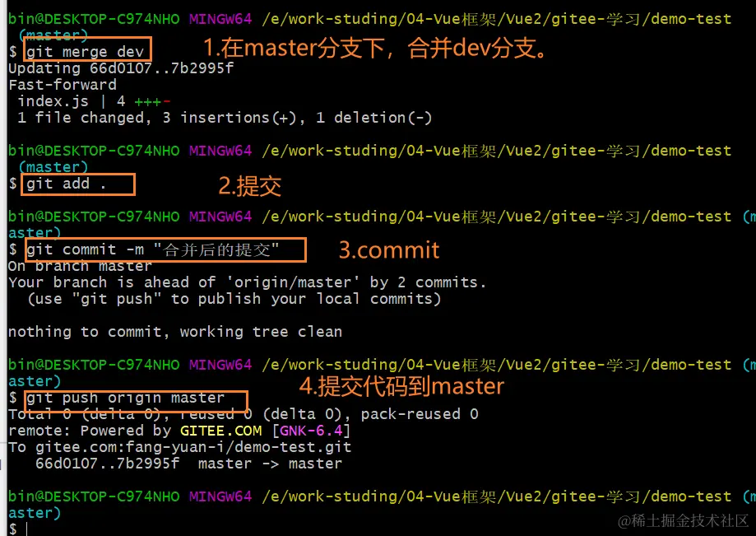Click the terminal input cursor on the last prompt
This screenshot has width=756, height=536.
(x=27, y=529)
